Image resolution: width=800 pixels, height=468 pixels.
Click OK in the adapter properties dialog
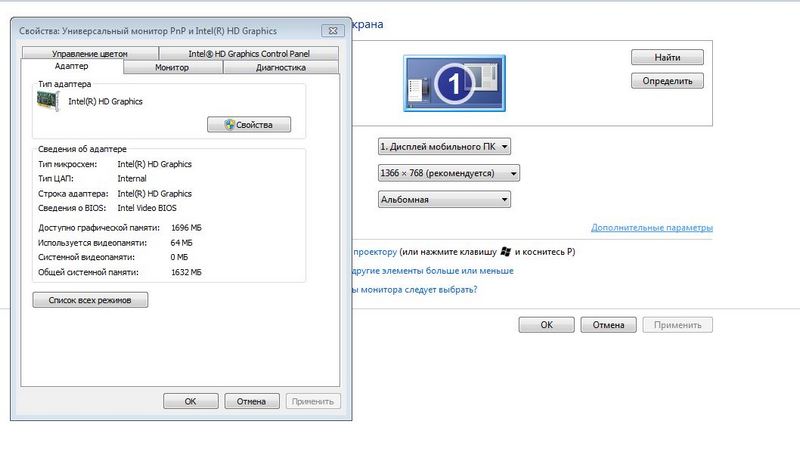pos(190,401)
